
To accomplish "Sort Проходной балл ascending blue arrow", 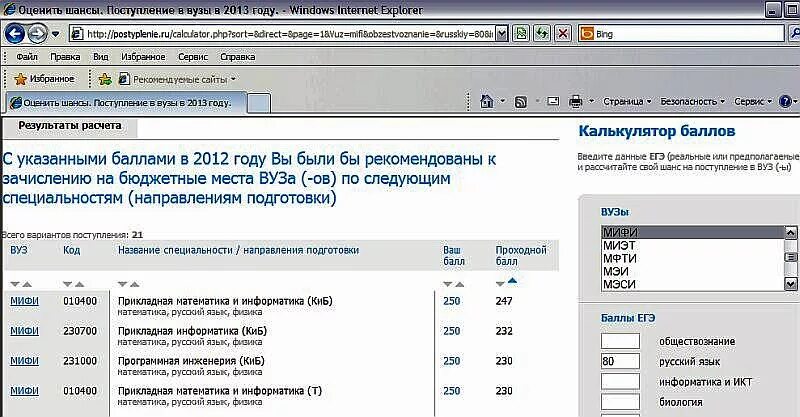I will click(x=512, y=281).
